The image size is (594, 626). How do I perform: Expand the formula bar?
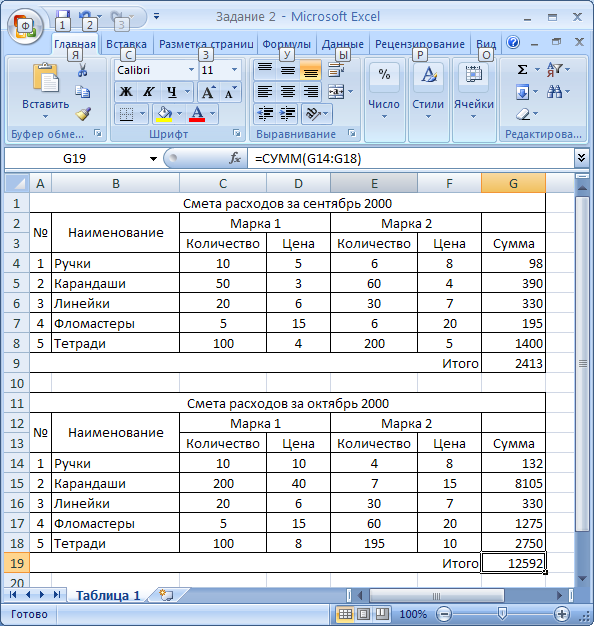coord(581,158)
